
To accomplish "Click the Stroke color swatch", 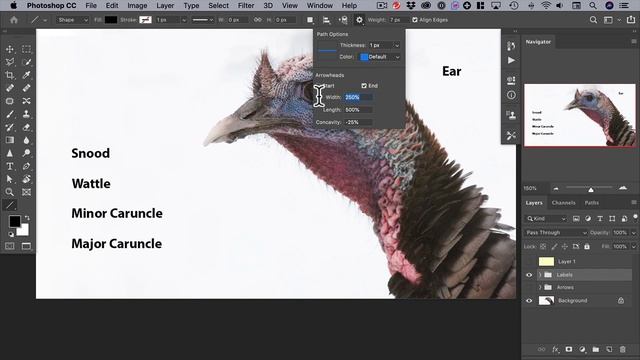I will point(145,20).
